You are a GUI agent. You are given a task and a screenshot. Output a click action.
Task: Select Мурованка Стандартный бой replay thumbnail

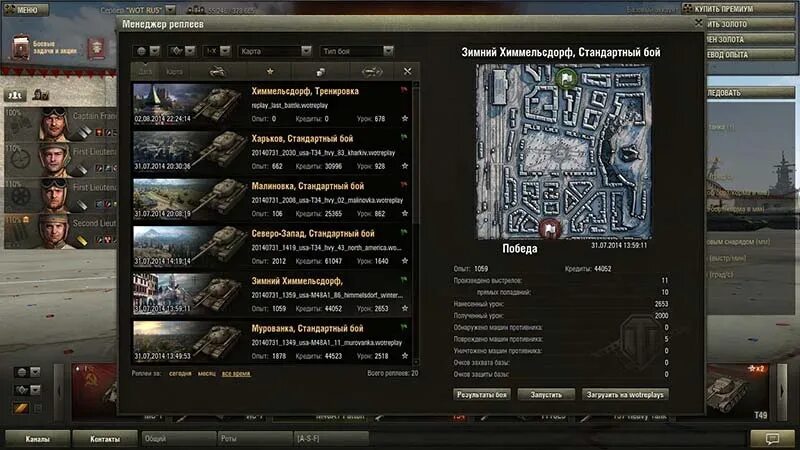(188, 341)
